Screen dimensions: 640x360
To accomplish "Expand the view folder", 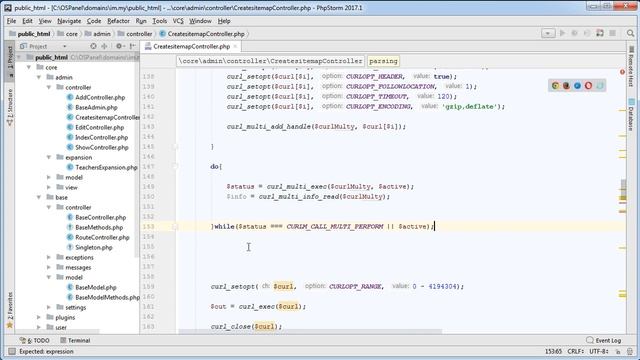I will [x=49, y=187].
